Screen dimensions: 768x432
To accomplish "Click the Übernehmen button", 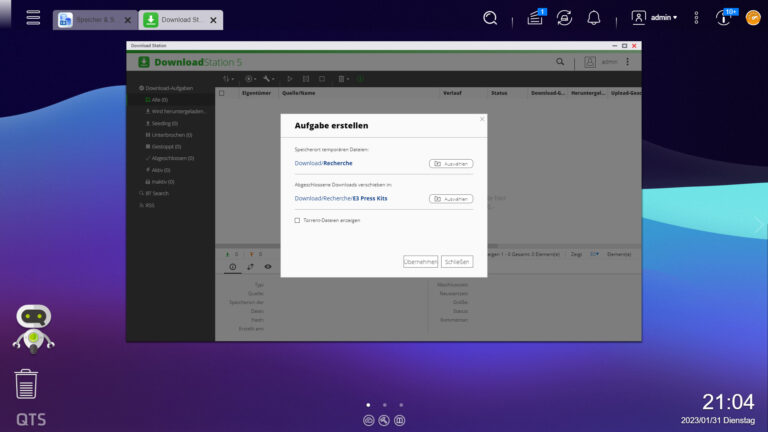I will (420, 262).
